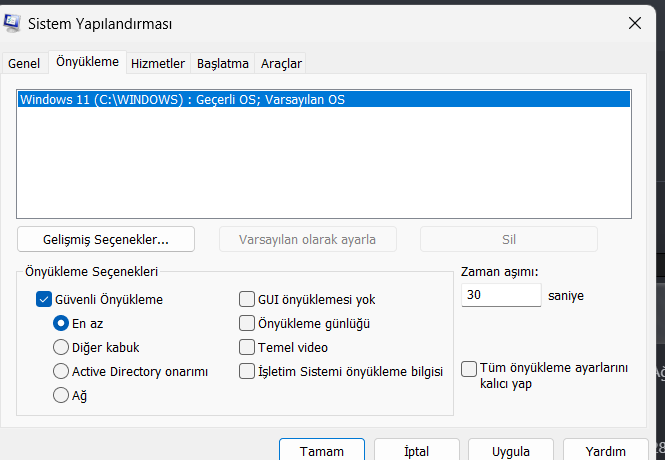
Task: Enable Temel video option
Action: coord(247,347)
